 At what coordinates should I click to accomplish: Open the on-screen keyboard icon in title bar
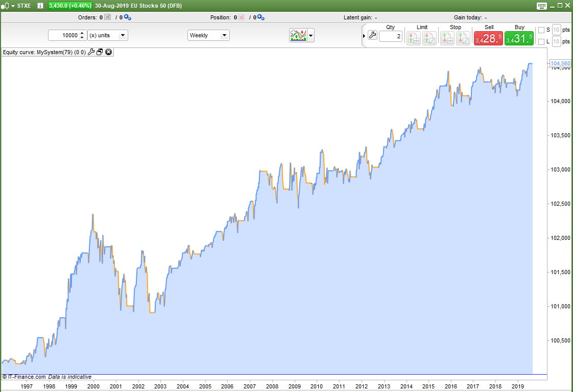(x=541, y=6)
